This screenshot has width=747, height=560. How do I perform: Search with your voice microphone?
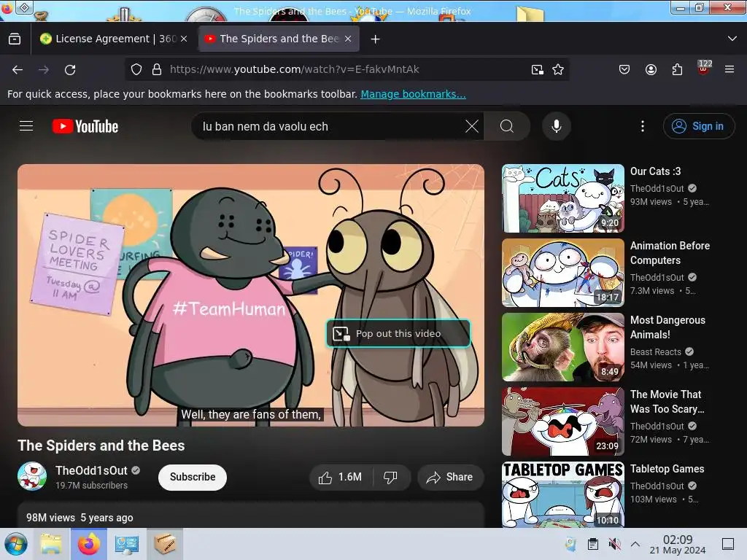tap(556, 126)
